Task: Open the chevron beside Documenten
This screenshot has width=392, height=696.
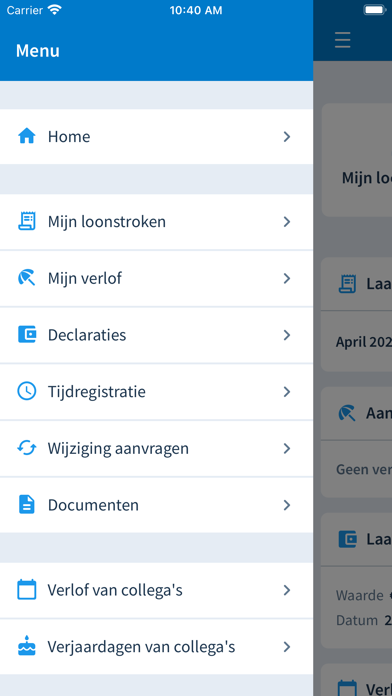Action: (x=287, y=505)
